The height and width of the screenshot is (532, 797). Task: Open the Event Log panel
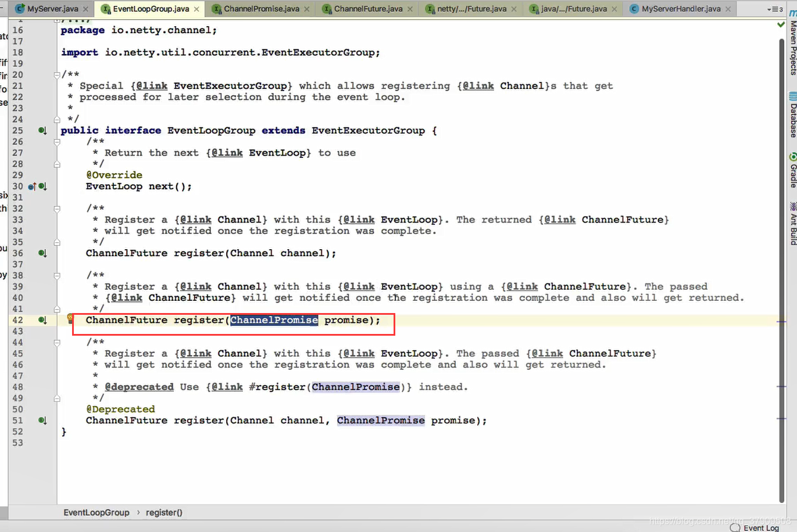755,527
